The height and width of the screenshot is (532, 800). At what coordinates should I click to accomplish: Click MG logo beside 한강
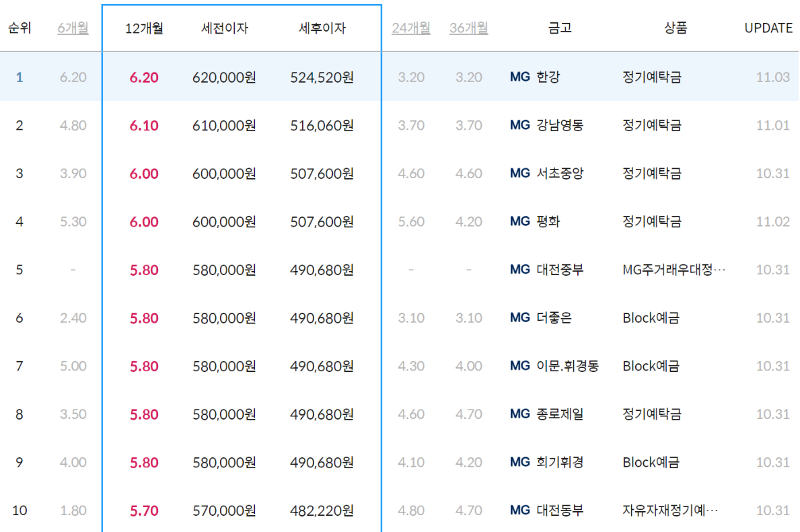(520, 77)
